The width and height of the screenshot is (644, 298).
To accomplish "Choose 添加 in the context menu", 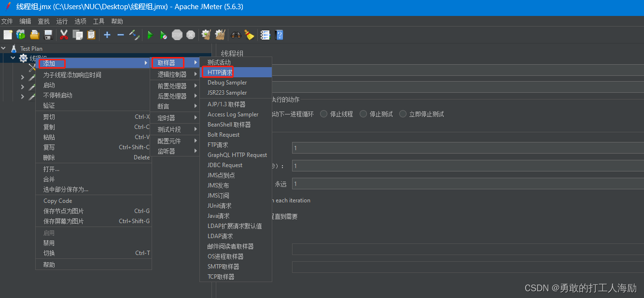I will pyautogui.click(x=94, y=63).
